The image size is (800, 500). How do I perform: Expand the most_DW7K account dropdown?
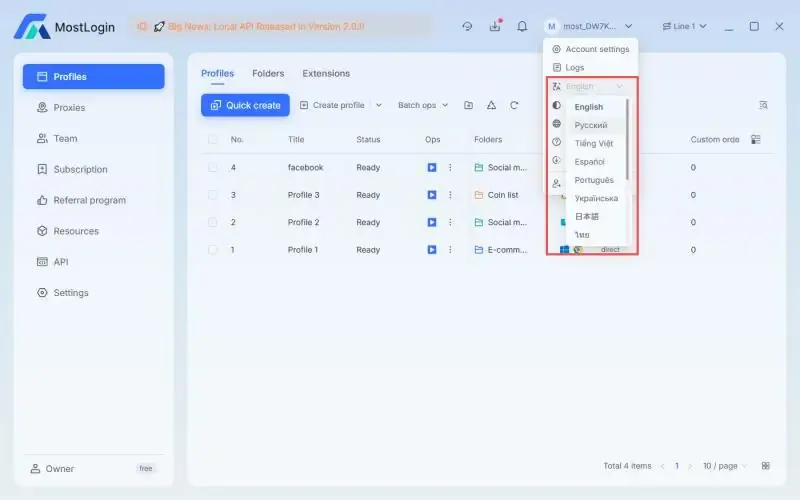(x=589, y=26)
